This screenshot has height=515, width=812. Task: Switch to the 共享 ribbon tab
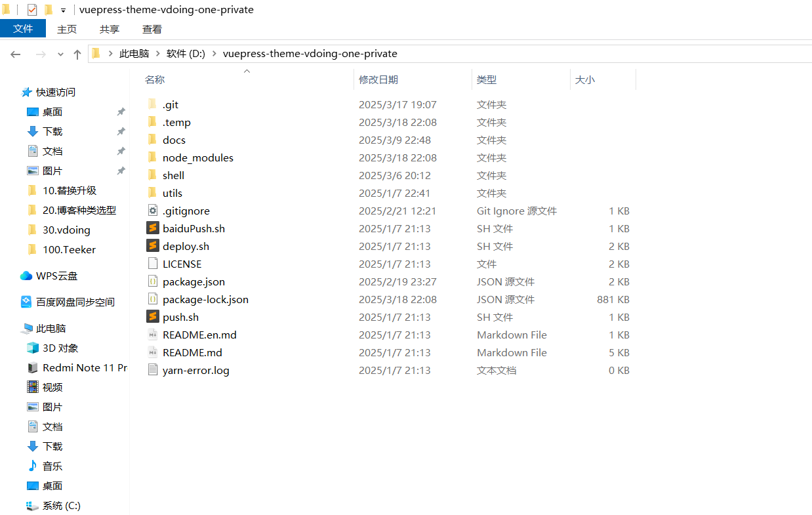pos(110,29)
